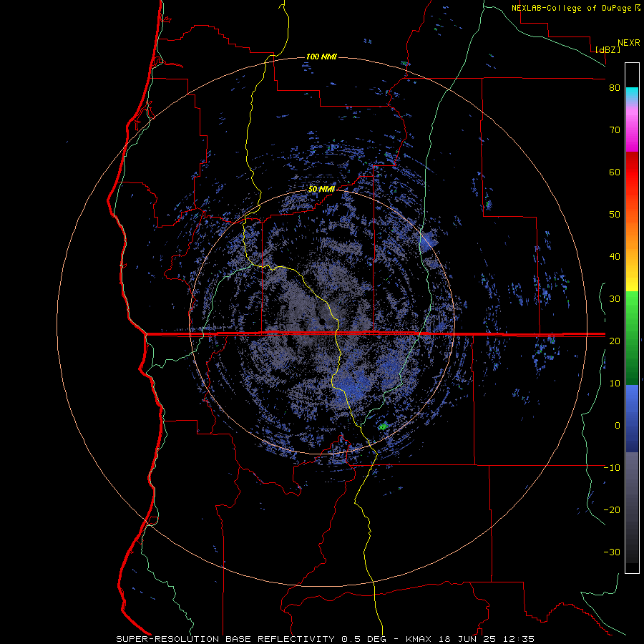Click the 50 NMI range ring label
This screenshot has height=644, width=644.
click(321, 190)
